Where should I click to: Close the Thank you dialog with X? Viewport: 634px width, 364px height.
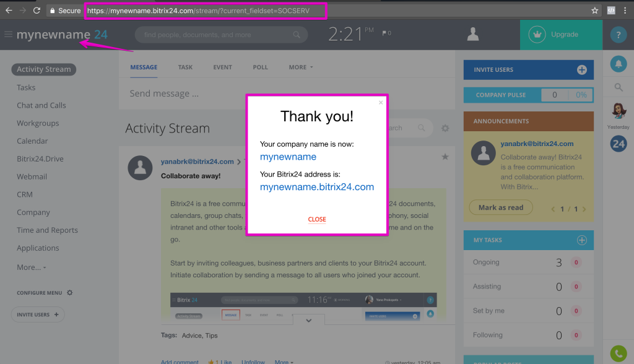coord(381,102)
